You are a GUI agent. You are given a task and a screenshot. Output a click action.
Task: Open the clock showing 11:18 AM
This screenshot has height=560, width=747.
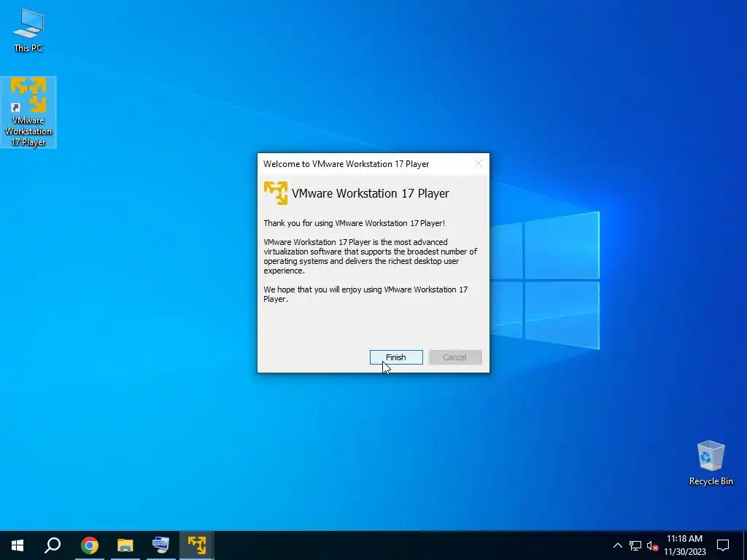click(684, 545)
